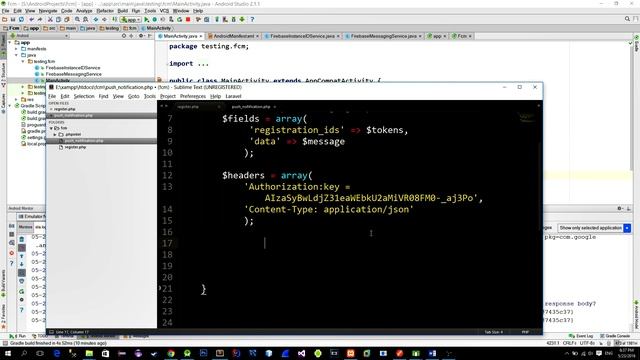Switch to FirebaseInstanceIDService.java editor tab
Screen dimensions: 640x360
click(x=302, y=36)
